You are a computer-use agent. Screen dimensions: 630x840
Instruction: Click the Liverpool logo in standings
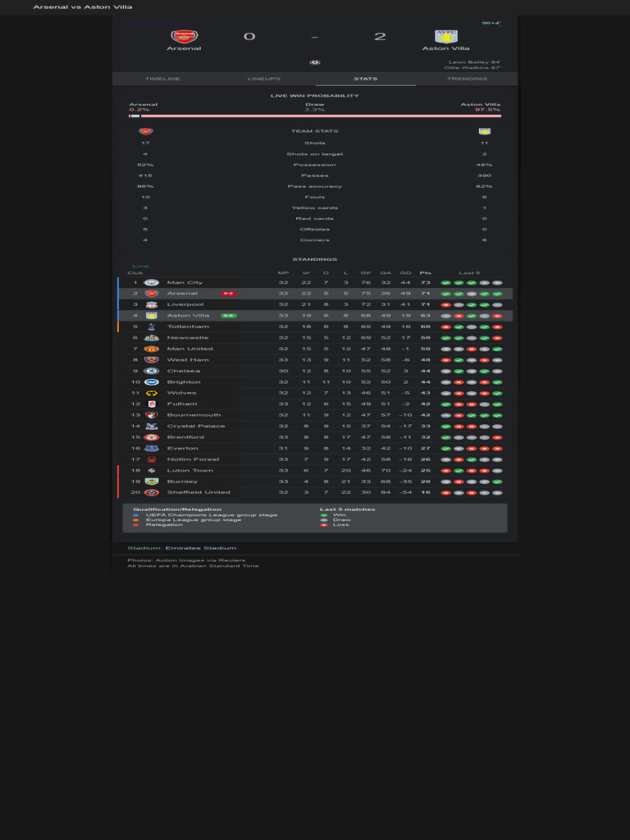click(152, 304)
